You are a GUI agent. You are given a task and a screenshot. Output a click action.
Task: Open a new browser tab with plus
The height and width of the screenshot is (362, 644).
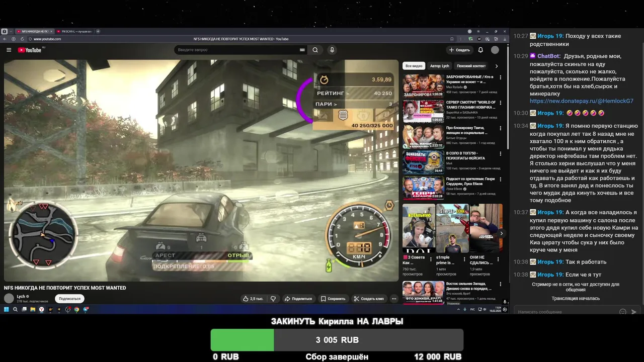98,31
